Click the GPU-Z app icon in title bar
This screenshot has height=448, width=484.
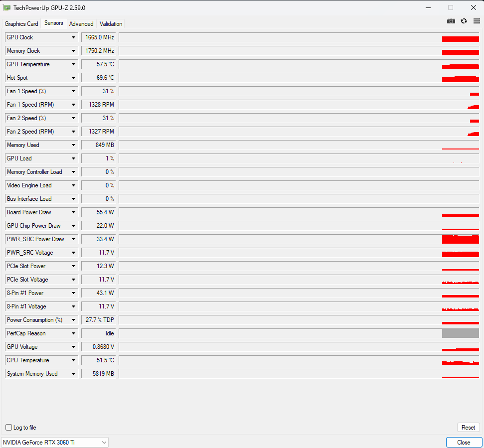point(7,7)
